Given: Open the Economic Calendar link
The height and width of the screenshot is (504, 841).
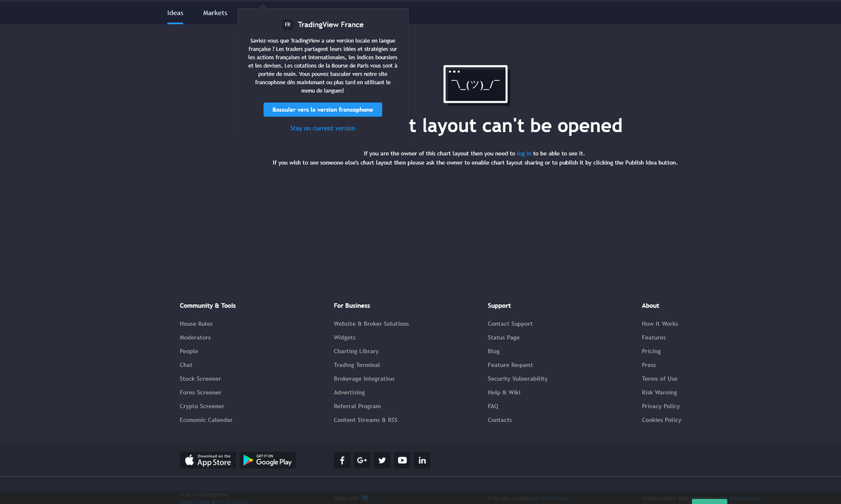Looking at the screenshot, I should [206, 420].
